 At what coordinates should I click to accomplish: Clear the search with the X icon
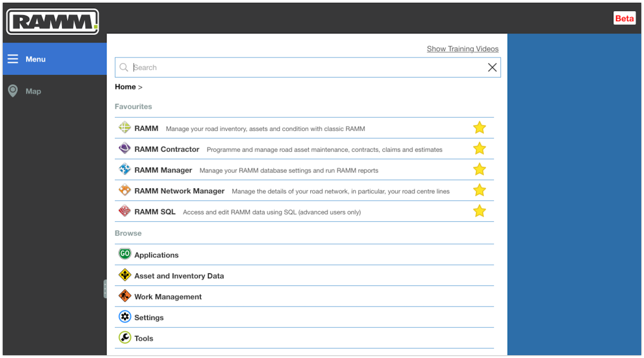click(492, 68)
